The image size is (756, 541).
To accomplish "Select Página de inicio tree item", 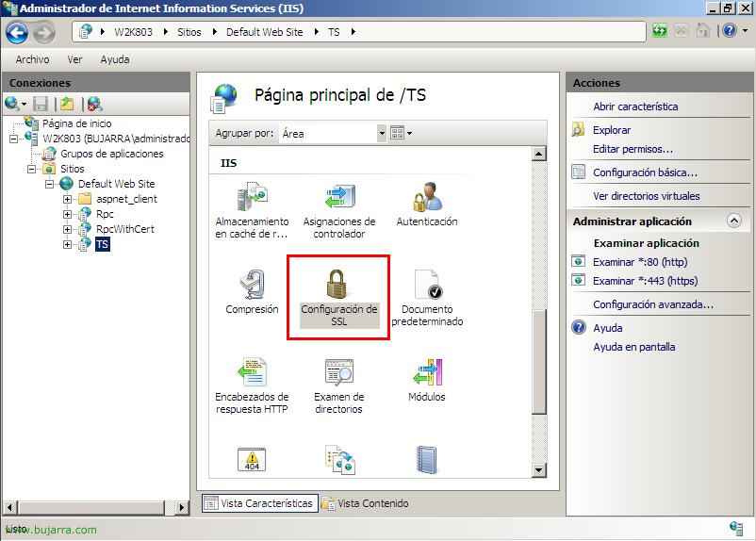I will pos(76,123).
